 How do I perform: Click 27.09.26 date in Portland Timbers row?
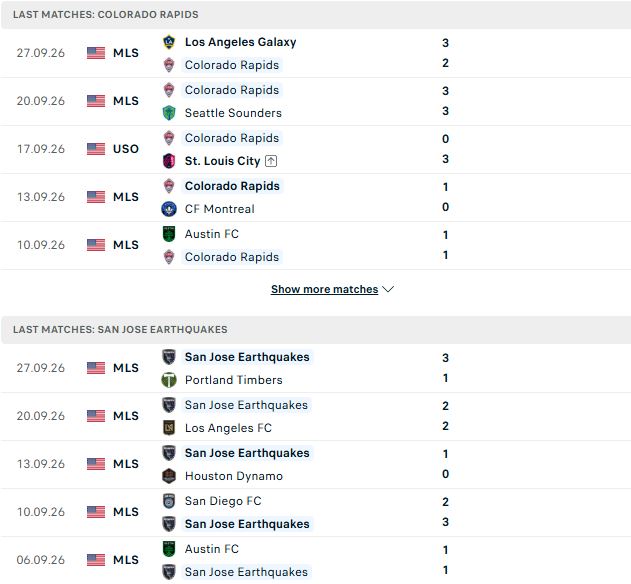41,368
